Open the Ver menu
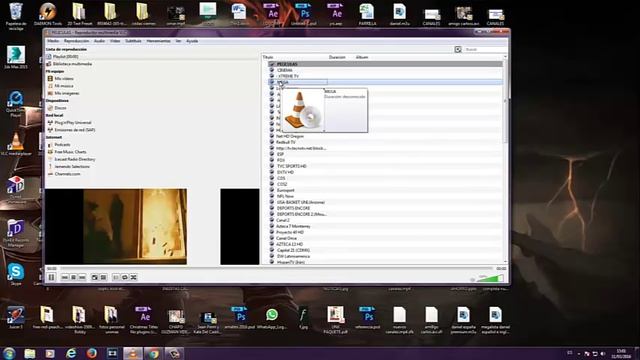 [x=178, y=41]
